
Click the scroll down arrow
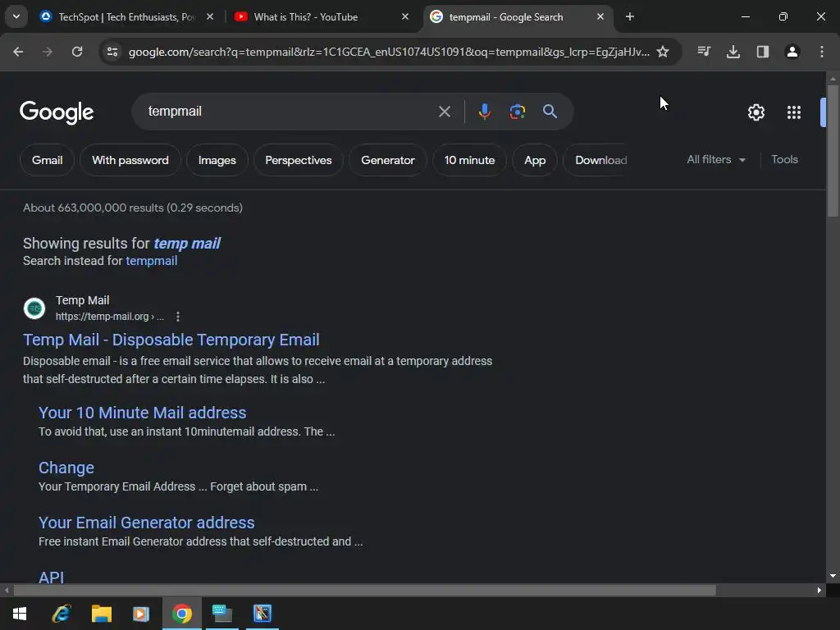833,576
